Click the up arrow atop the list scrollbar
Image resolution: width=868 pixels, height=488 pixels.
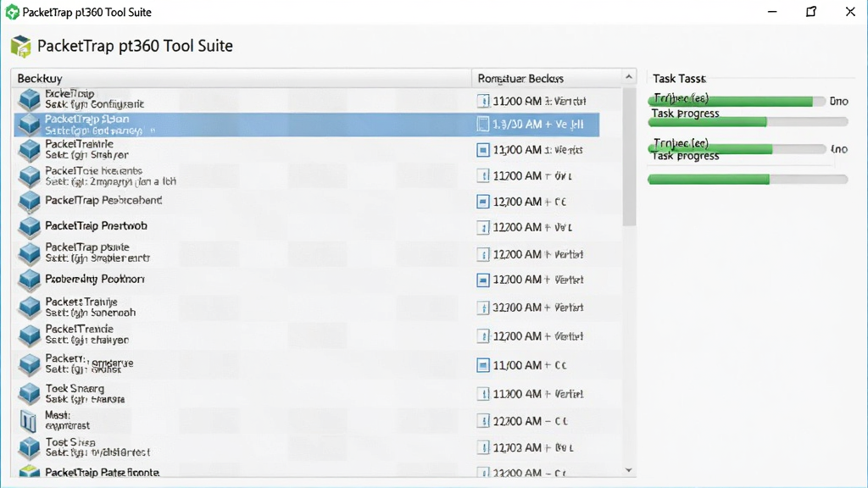click(x=629, y=77)
